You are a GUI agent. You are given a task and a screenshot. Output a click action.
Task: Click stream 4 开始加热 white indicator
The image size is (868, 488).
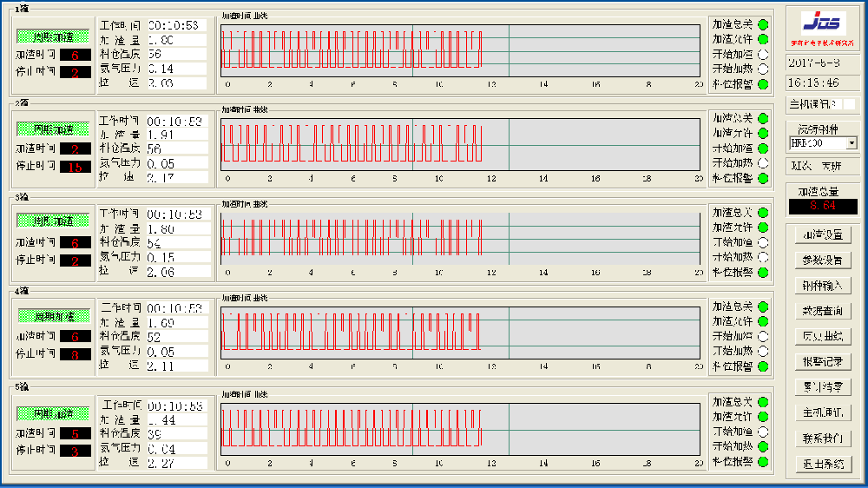click(x=763, y=351)
